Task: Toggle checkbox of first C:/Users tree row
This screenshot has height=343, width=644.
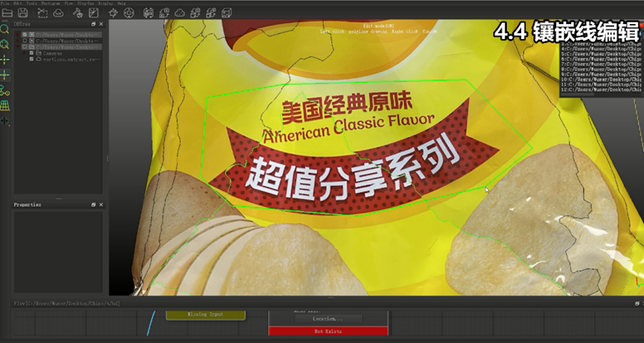Action: pyautogui.click(x=25, y=35)
